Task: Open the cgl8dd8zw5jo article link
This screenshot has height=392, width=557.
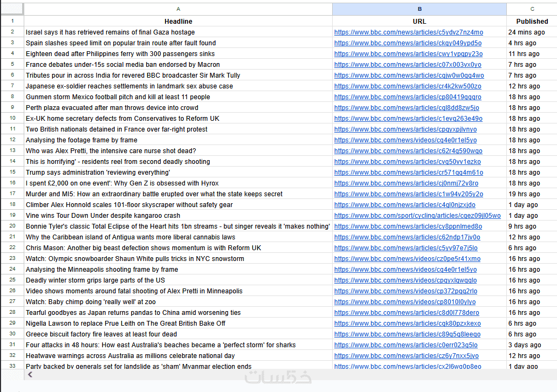Action: click(x=407, y=108)
